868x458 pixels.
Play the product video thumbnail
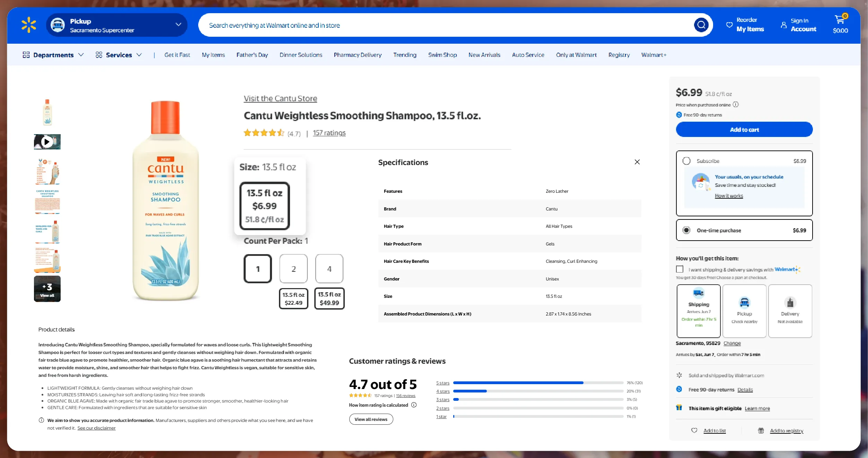47,141
